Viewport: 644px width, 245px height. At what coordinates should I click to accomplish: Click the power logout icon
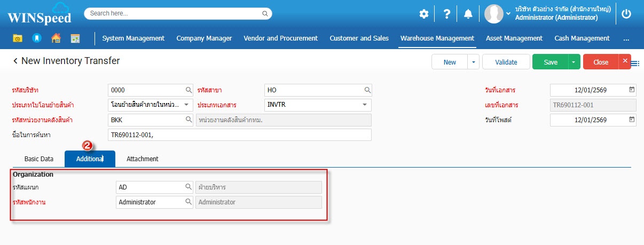tap(627, 14)
